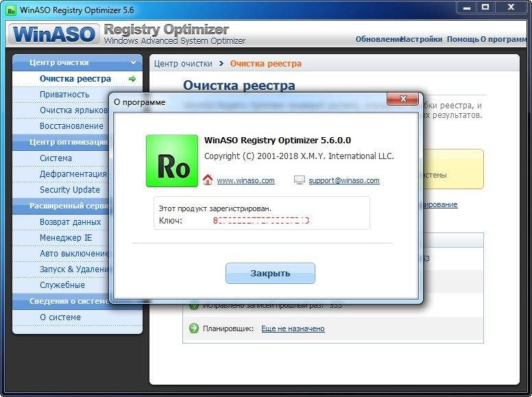Select Очистка ярлыков in the sidebar
Image resolution: width=532 pixels, height=397 pixels.
[73, 110]
